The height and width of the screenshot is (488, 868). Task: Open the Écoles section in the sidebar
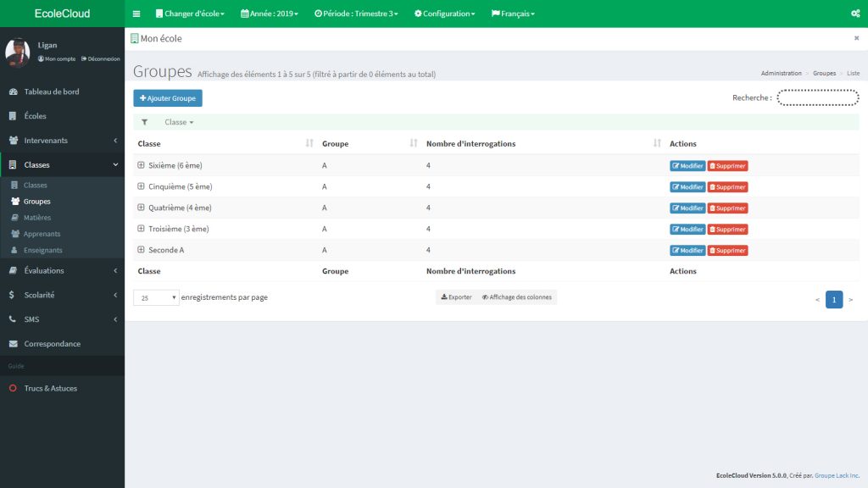tap(34, 115)
